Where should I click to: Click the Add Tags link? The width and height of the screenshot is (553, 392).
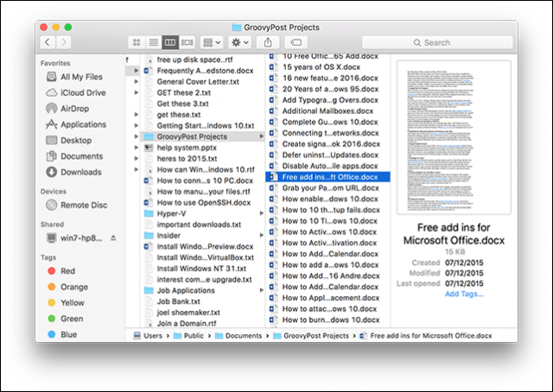[464, 294]
